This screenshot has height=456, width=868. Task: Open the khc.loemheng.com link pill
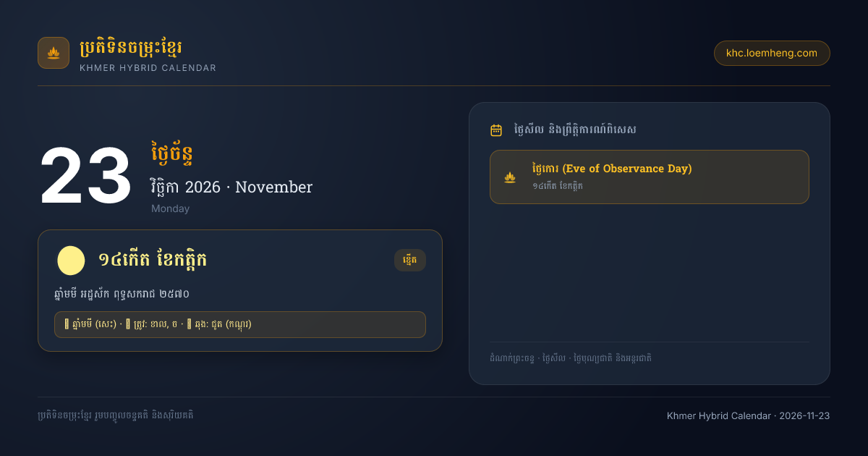(772, 53)
